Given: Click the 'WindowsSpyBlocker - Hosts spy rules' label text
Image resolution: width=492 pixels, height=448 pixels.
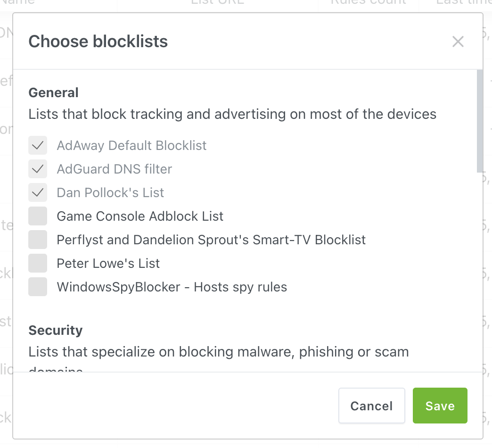Looking at the screenshot, I should click(x=172, y=287).
